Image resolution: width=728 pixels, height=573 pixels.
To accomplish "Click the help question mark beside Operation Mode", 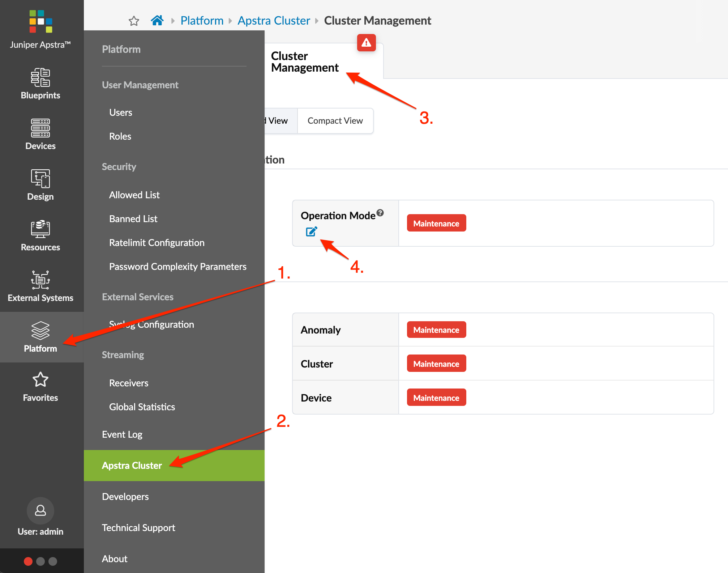I will pyautogui.click(x=380, y=213).
